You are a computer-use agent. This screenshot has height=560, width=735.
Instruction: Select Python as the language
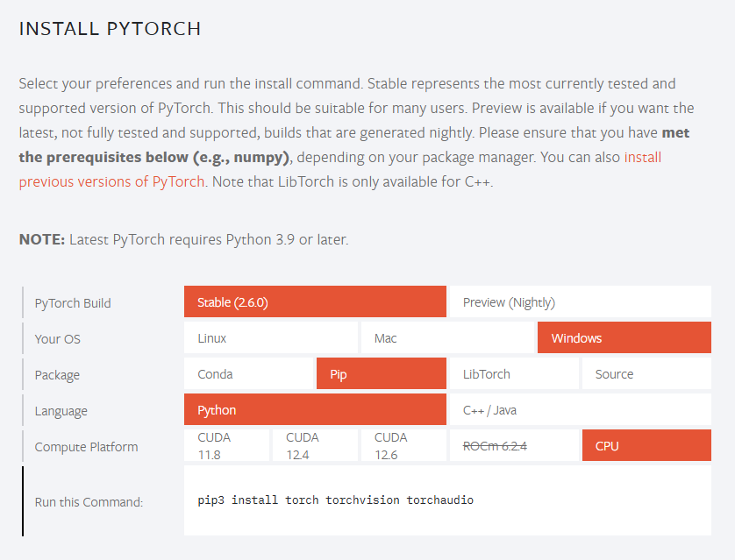tap(315, 409)
